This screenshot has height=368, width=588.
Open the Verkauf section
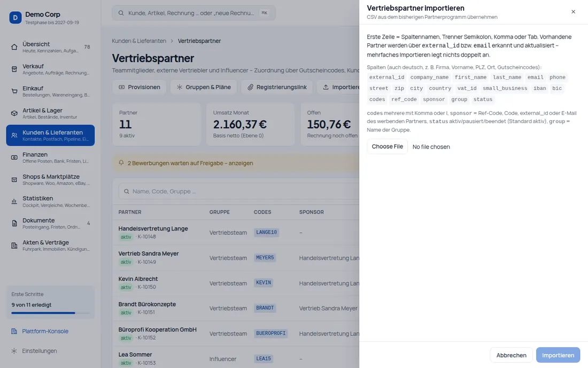[x=50, y=69]
